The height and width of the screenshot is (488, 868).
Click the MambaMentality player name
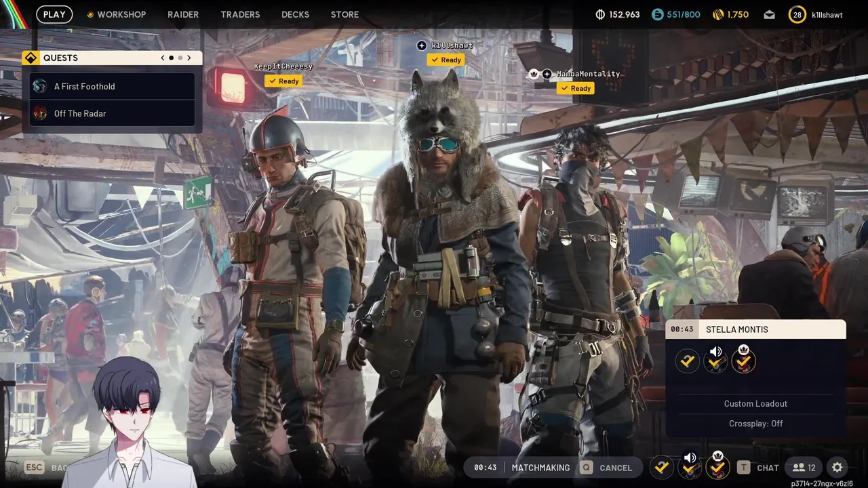click(x=589, y=74)
